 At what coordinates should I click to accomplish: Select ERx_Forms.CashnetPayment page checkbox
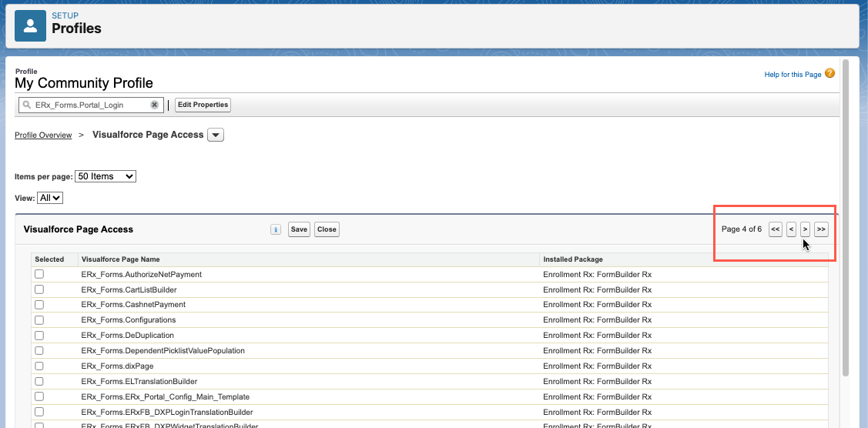(39, 305)
